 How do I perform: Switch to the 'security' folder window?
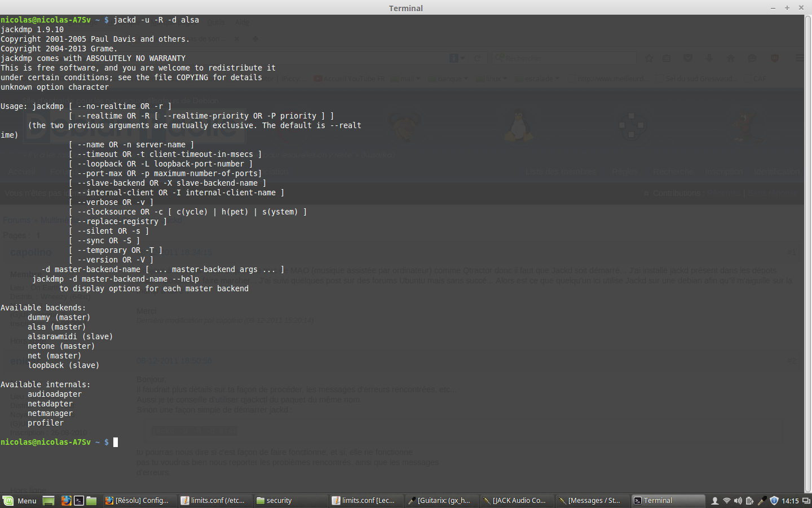pyautogui.click(x=290, y=501)
